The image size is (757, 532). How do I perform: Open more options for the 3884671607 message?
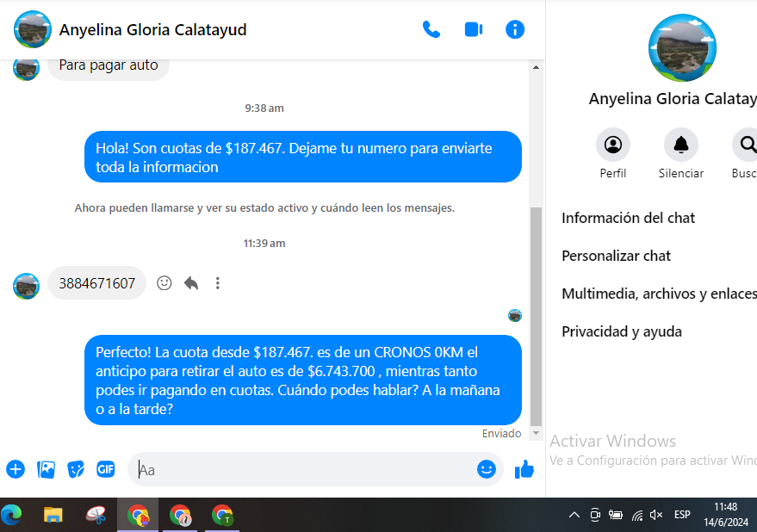218,283
